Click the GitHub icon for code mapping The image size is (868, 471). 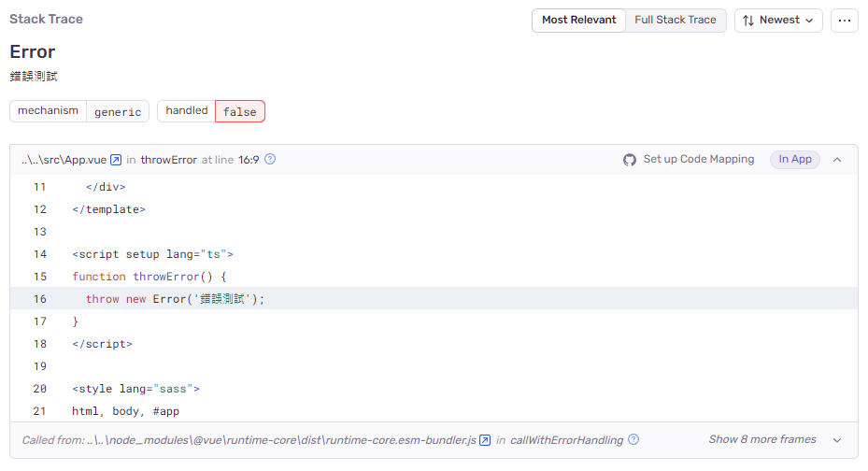click(630, 160)
